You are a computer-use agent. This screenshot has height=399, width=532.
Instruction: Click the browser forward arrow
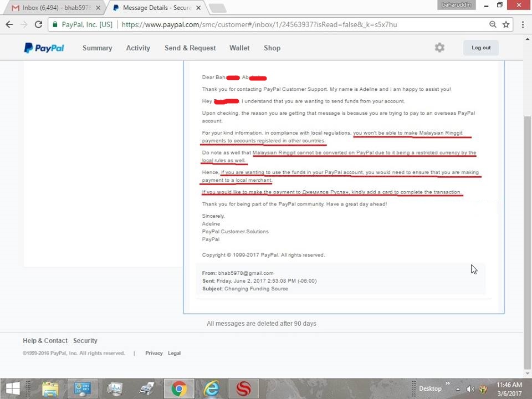(24, 24)
